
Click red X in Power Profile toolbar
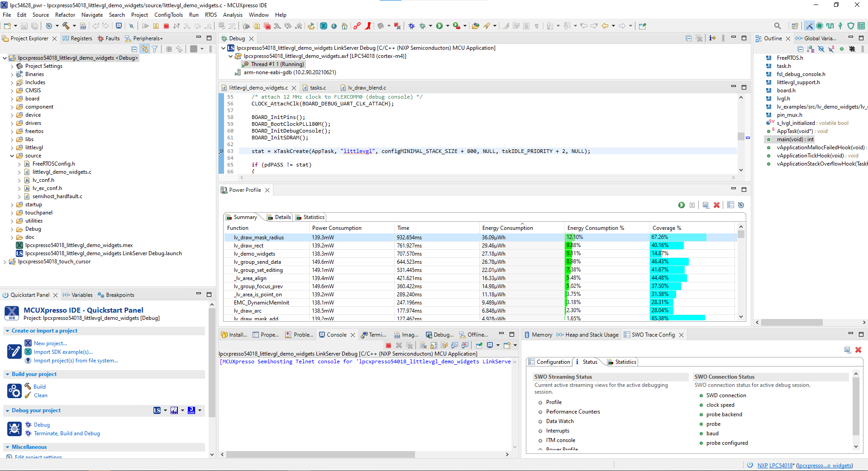point(716,205)
